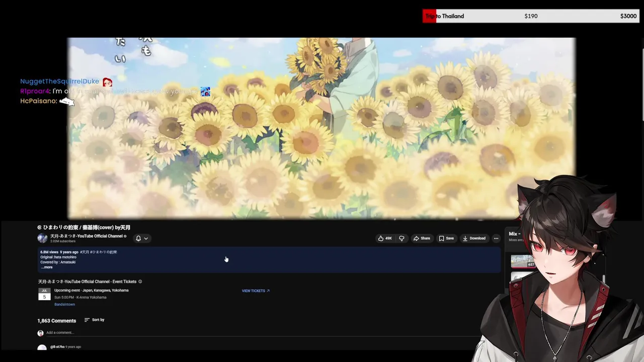Image resolution: width=644 pixels, height=362 pixels.
Task: Click the 1,863 Comments heading
Action: pyautogui.click(x=56, y=321)
